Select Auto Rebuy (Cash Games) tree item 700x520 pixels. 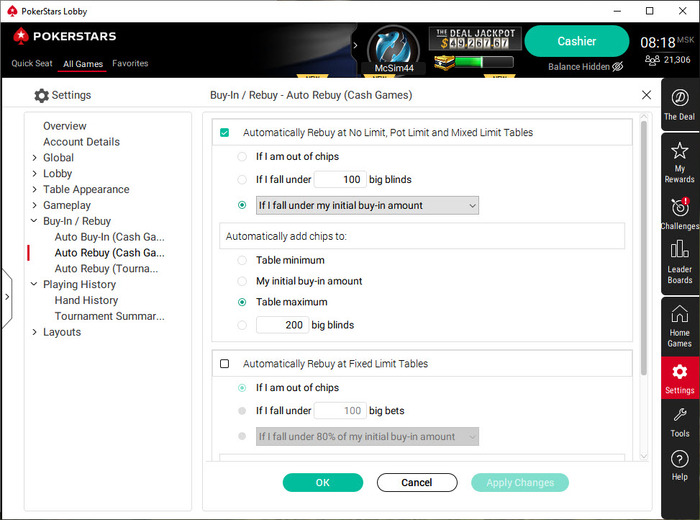click(109, 253)
